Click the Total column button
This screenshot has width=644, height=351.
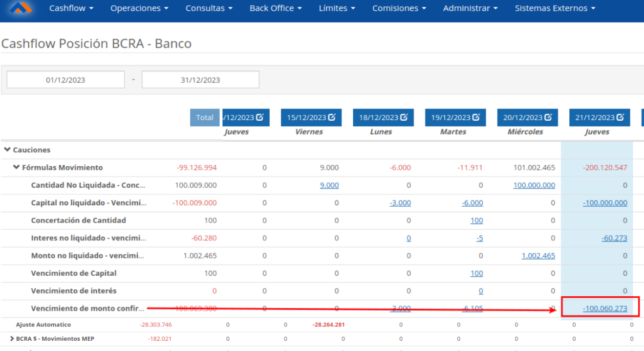click(x=205, y=117)
